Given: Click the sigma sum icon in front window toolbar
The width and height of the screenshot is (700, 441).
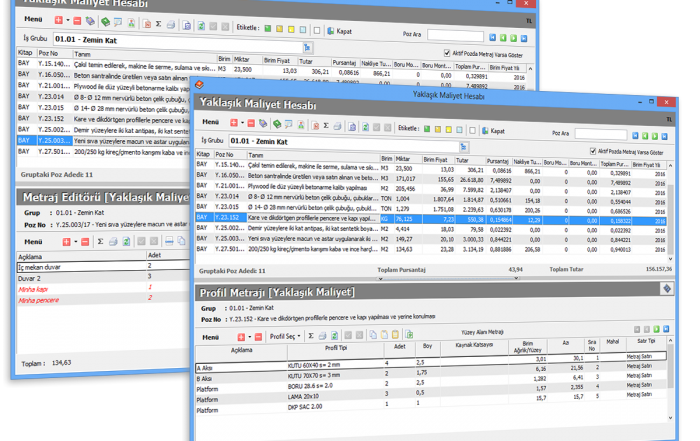Looking at the screenshot, I should point(324,129).
